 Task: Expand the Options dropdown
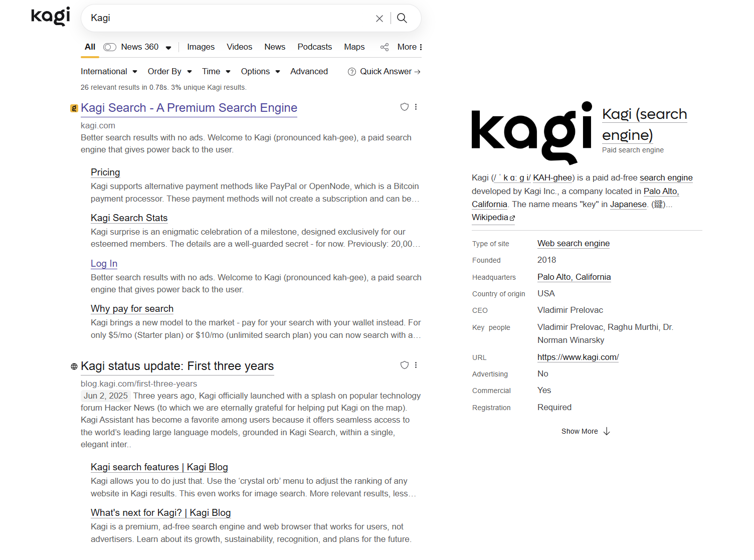pyautogui.click(x=260, y=72)
